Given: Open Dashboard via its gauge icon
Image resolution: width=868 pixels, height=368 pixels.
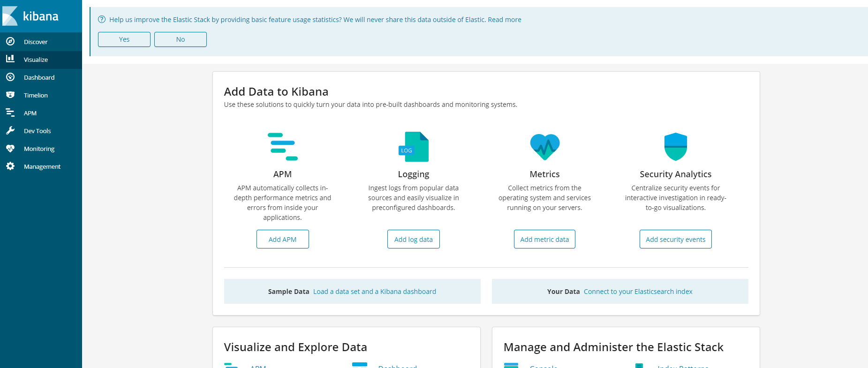Looking at the screenshot, I should (10, 77).
